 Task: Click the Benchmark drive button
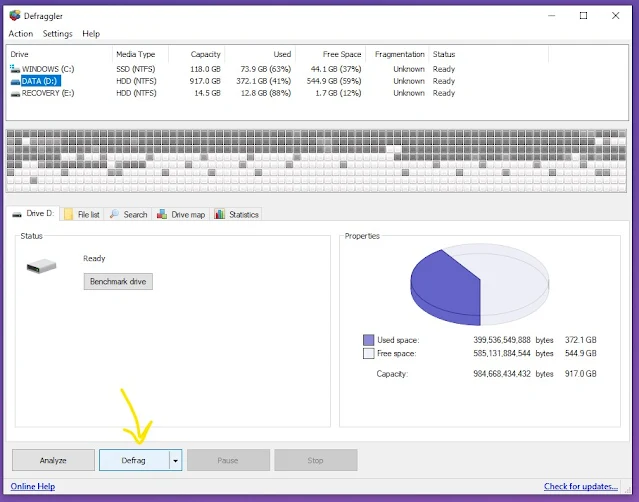click(x=118, y=282)
